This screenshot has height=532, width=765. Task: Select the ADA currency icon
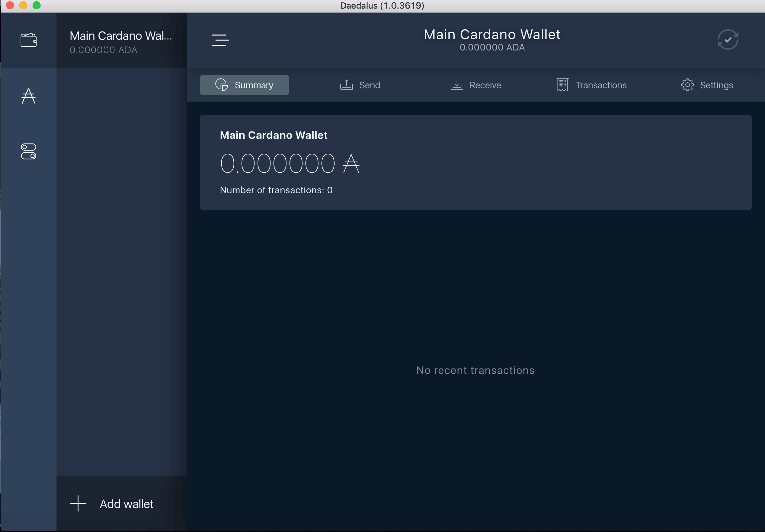pos(29,96)
